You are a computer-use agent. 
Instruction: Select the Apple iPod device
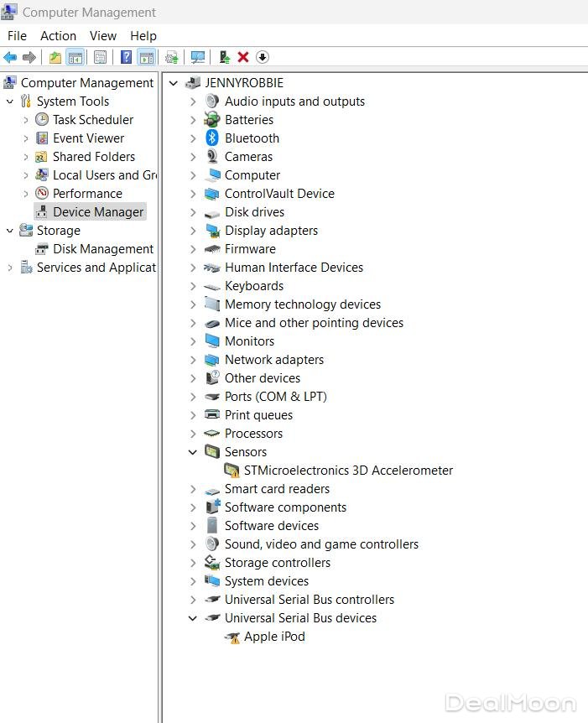tap(274, 637)
